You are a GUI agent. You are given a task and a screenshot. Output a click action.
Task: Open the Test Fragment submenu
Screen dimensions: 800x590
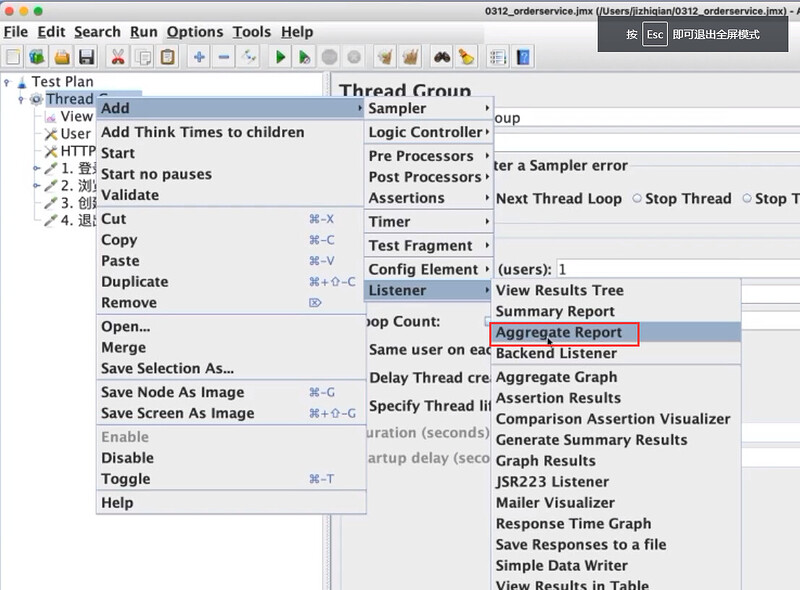coord(428,245)
